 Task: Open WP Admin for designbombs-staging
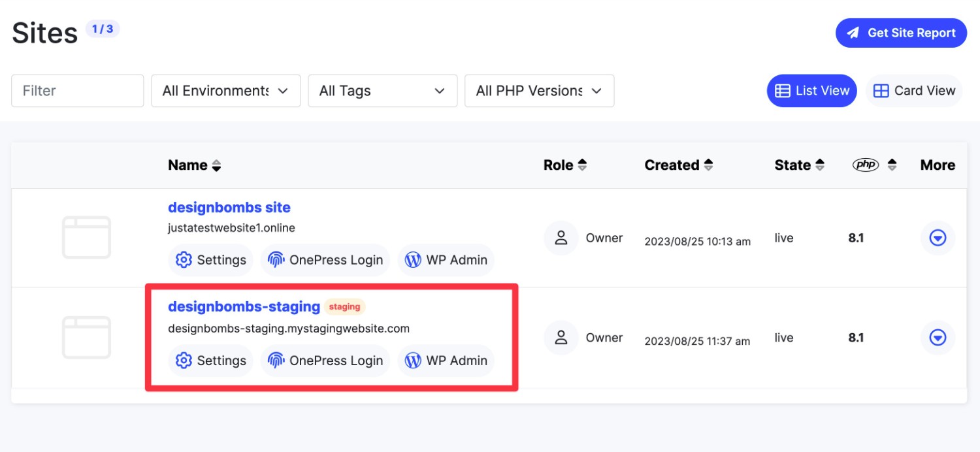click(446, 361)
